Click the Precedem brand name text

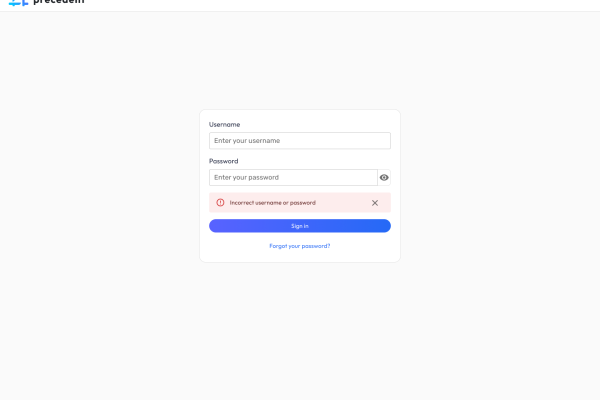pos(59,3)
